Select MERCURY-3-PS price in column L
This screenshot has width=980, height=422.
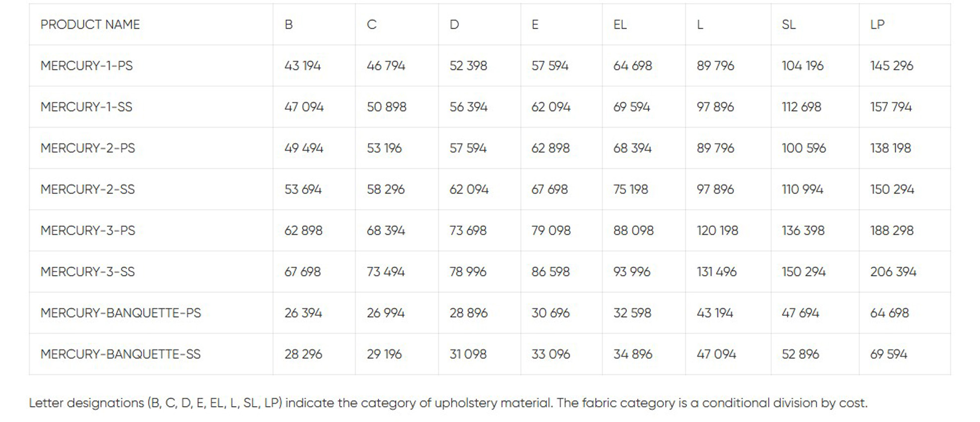(x=717, y=230)
